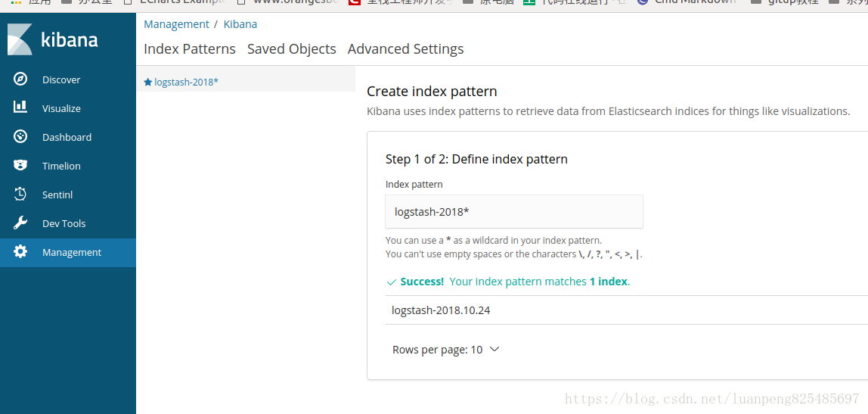Click the Management breadcrumb link
This screenshot has height=414, width=868.
click(177, 24)
